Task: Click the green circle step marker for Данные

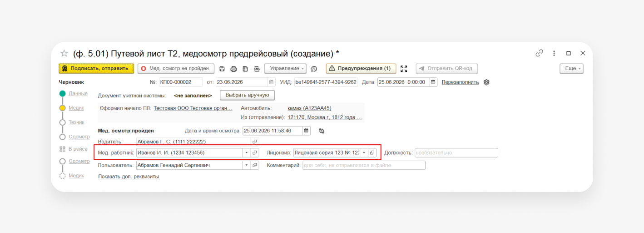Action: point(63,94)
